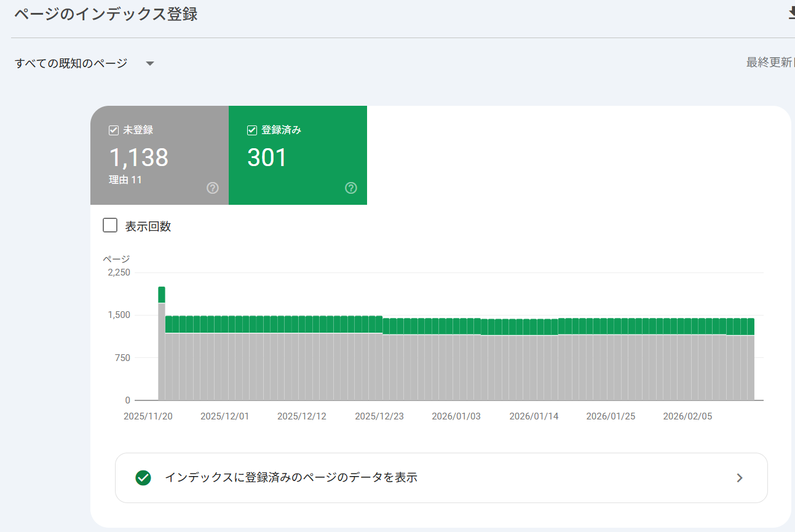
Task: Click the export/download icon at top right
Action: (x=791, y=13)
